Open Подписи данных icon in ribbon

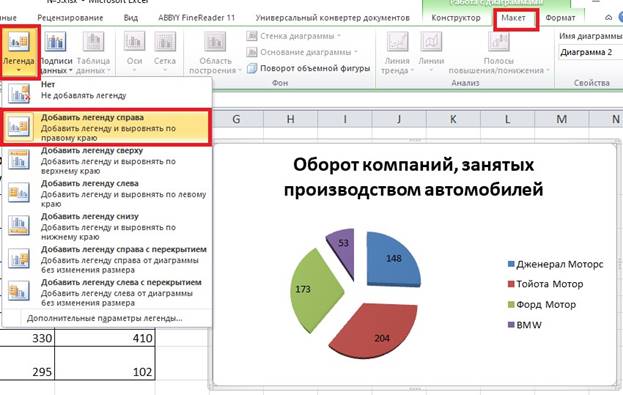(x=55, y=41)
